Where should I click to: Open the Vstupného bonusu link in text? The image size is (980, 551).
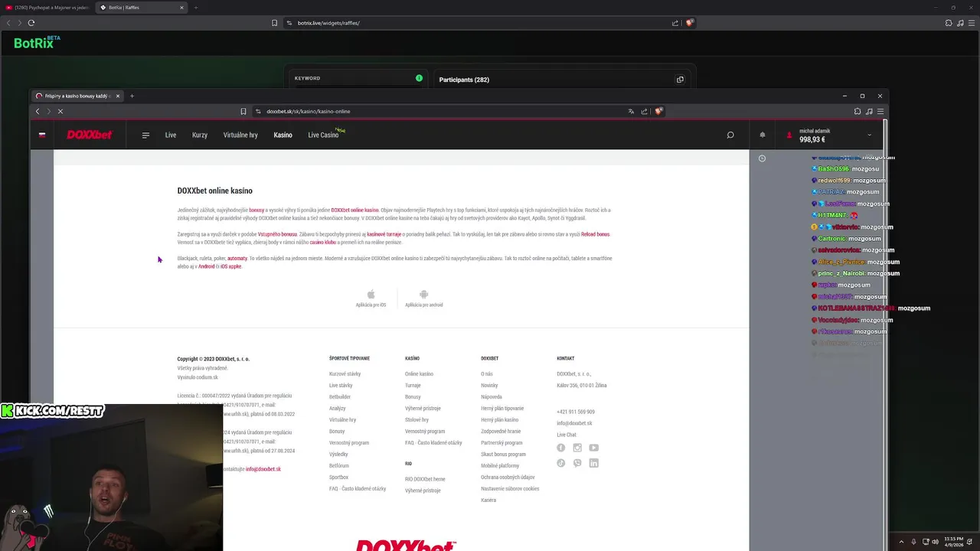(277, 234)
